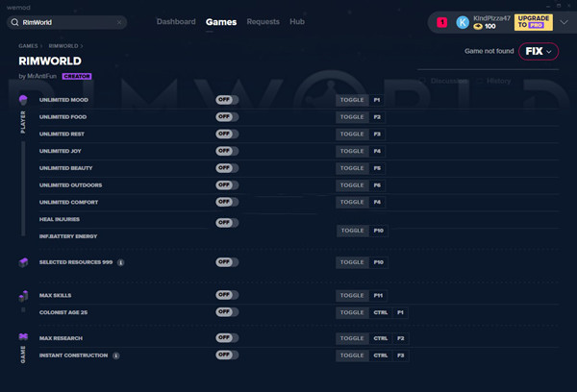
Task: Clear the RimWorld search text
Action: pyautogui.click(x=119, y=22)
